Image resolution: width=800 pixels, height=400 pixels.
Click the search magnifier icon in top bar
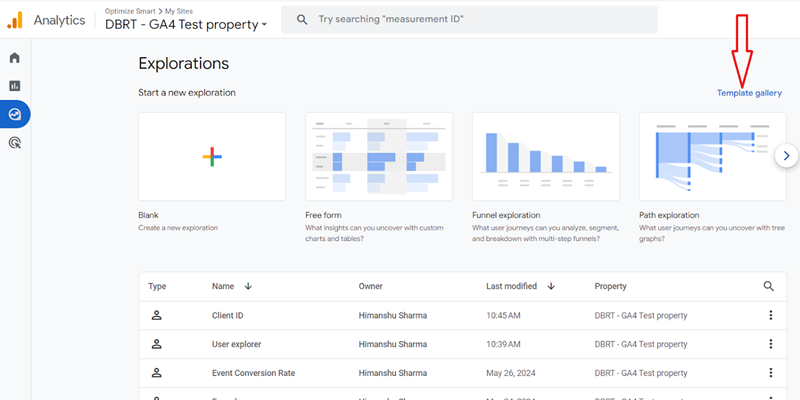pyautogui.click(x=302, y=20)
